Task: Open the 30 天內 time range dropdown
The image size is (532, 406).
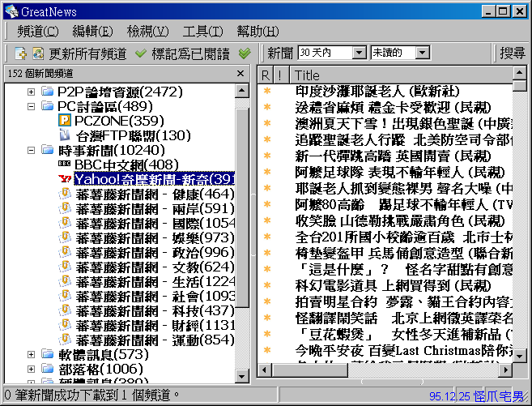Action: [359, 53]
